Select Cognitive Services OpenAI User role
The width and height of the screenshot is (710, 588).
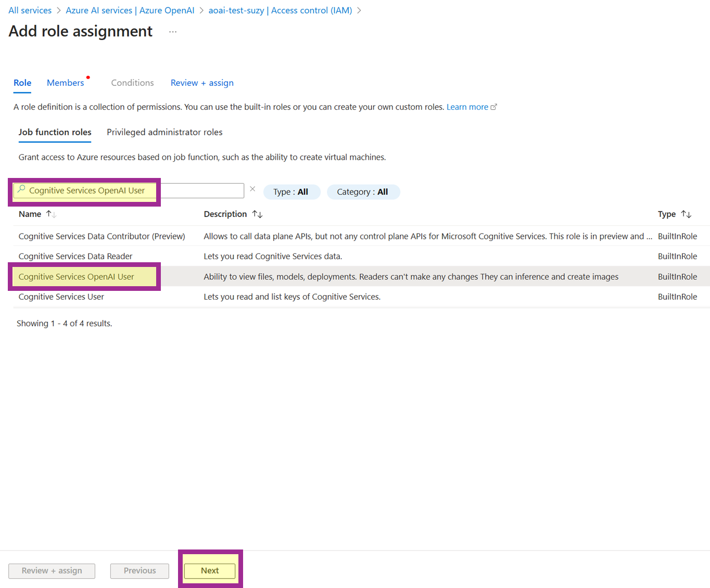point(77,277)
